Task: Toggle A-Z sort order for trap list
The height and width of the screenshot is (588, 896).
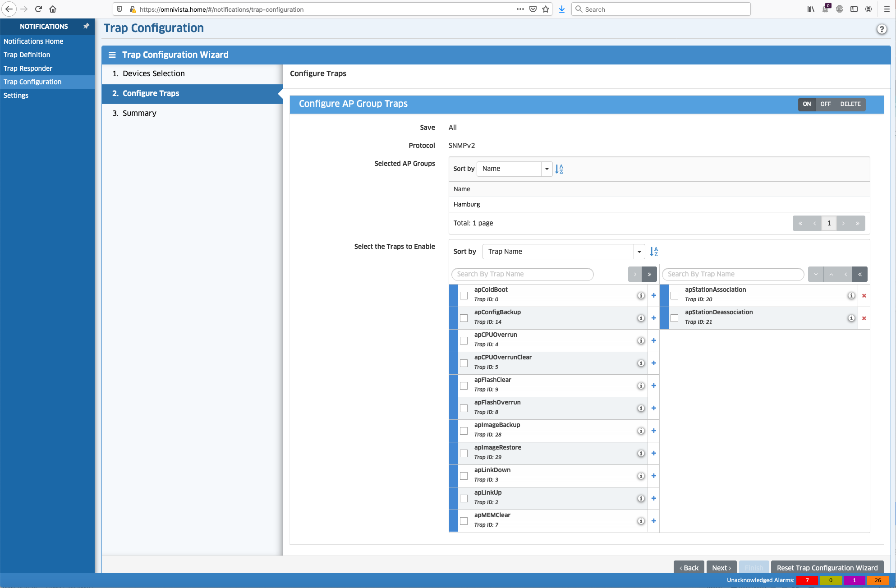Action: coord(654,252)
